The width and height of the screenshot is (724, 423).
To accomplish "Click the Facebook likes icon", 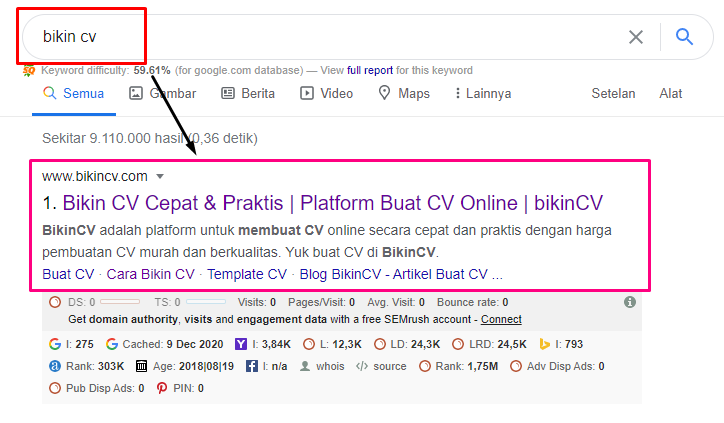I will click(x=252, y=367).
